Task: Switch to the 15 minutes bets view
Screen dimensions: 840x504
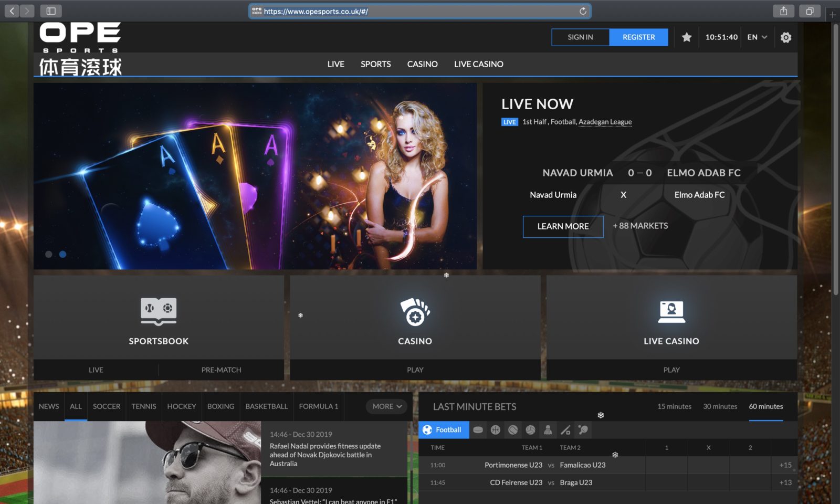Action: click(675, 406)
